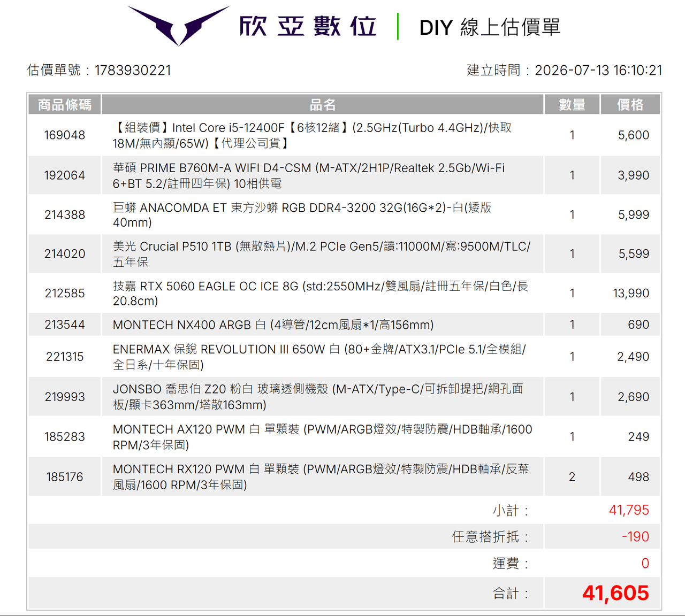Select product code 169048

pyautogui.click(x=65, y=135)
